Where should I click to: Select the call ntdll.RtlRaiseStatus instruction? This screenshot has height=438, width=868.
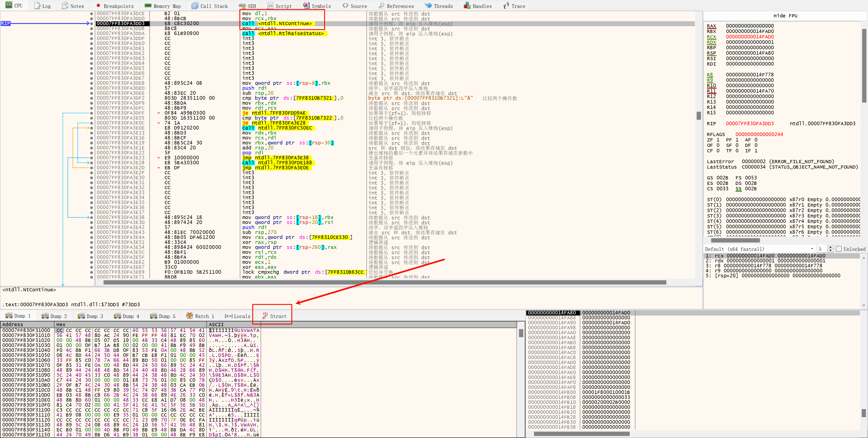(x=284, y=33)
